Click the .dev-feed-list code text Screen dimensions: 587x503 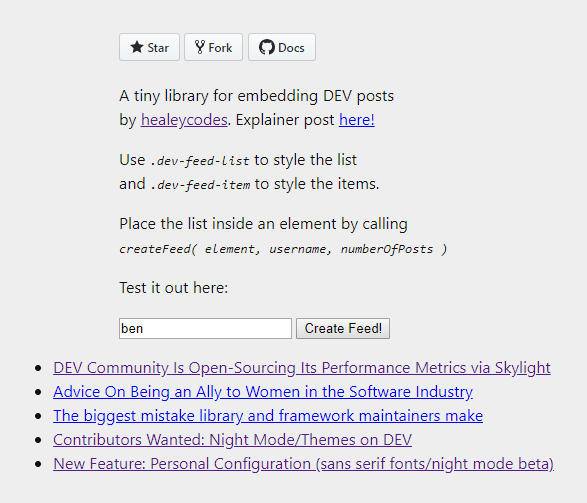tap(200, 161)
